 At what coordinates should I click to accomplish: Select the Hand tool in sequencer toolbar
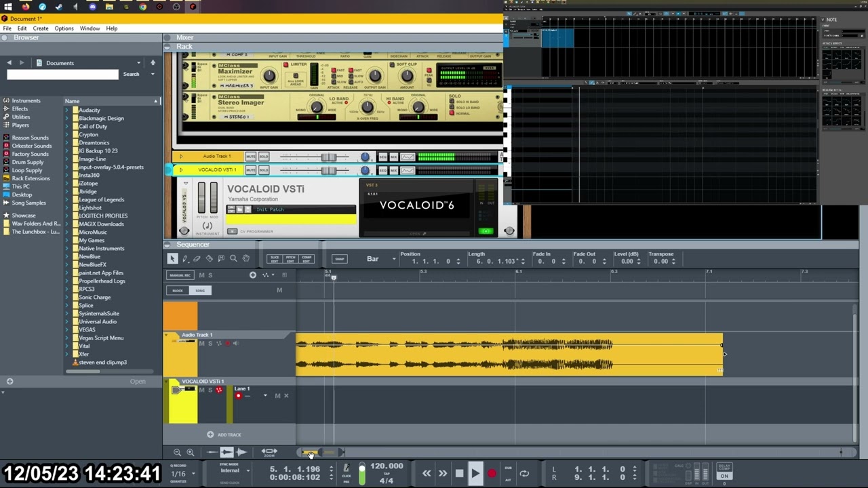tap(245, 258)
